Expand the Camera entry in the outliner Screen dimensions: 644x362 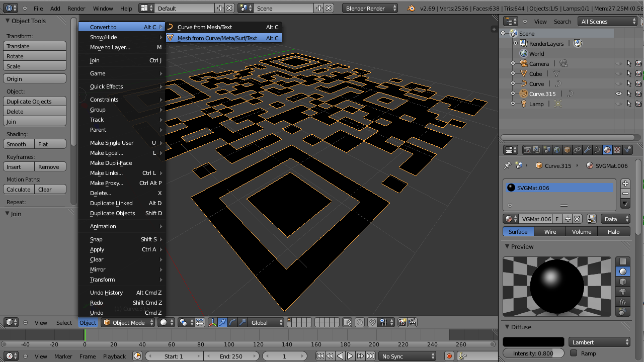(x=513, y=63)
